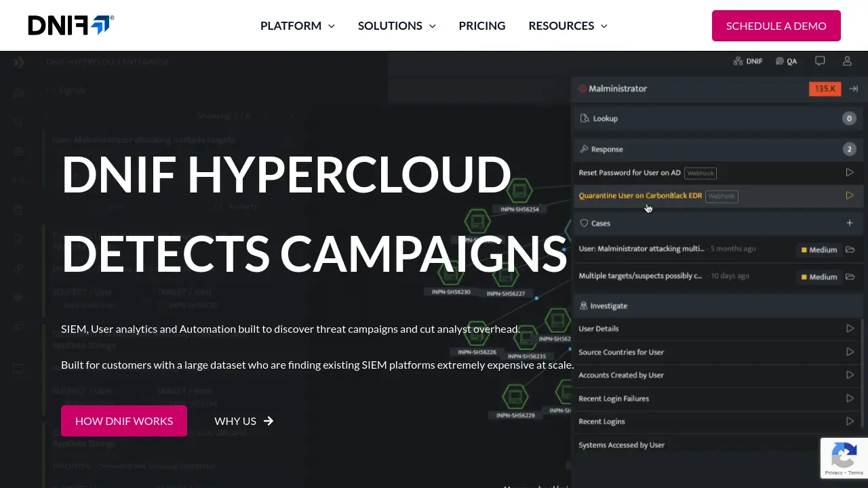
Task: Click the Response hammer icon
Action: 584,148
